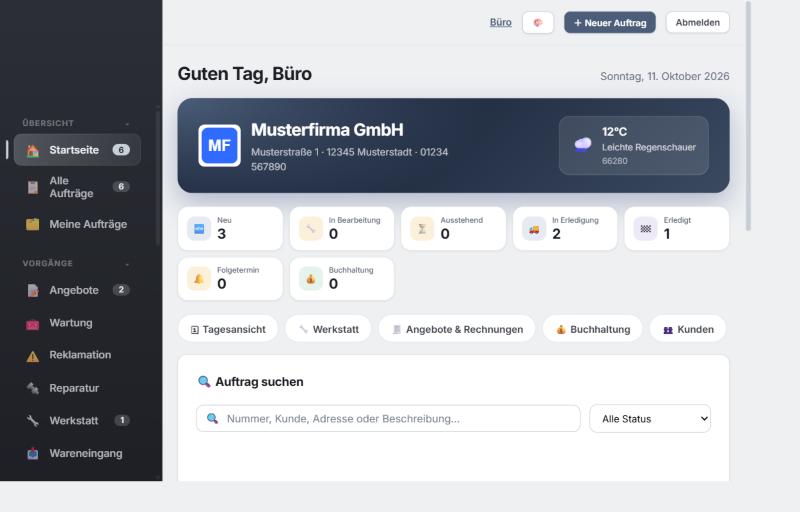Click the page vertical scrollbar
The image size is (800, 512).
pyautogui.click(x=748, y=116)
